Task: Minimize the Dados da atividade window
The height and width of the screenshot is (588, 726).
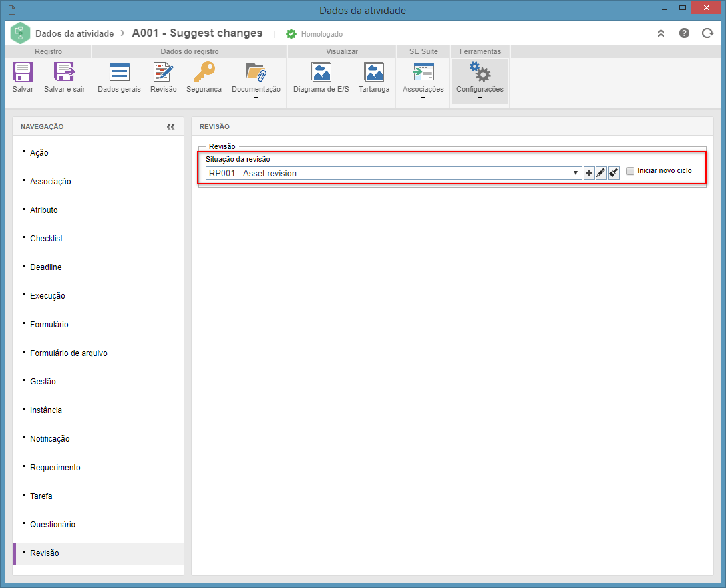Action: pyautogui.click(x=665, y=9)
